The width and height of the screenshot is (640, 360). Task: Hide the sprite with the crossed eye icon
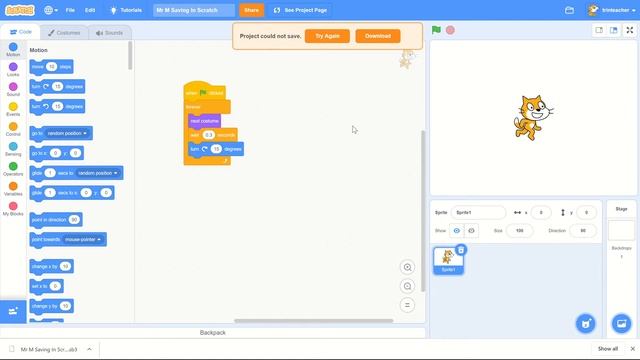(x=471, y=231)
